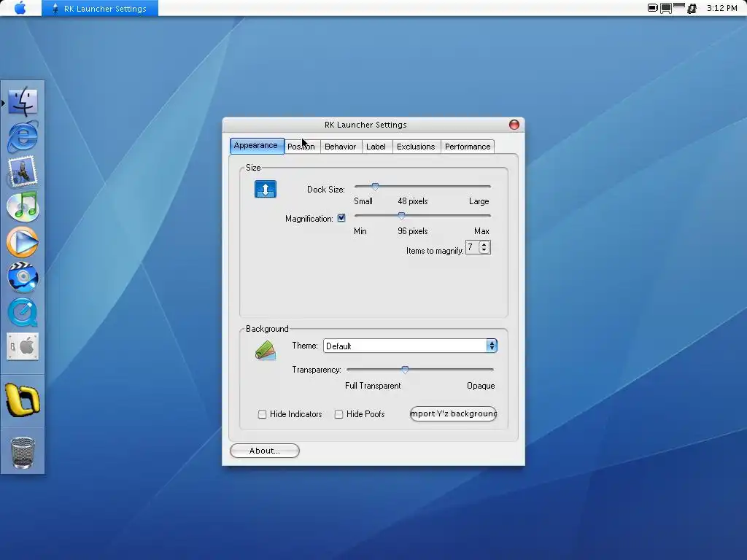747x560 pixels.
Task: Stay on the Appearance tab
Action: pyautogui.click(x=258, y=146)
